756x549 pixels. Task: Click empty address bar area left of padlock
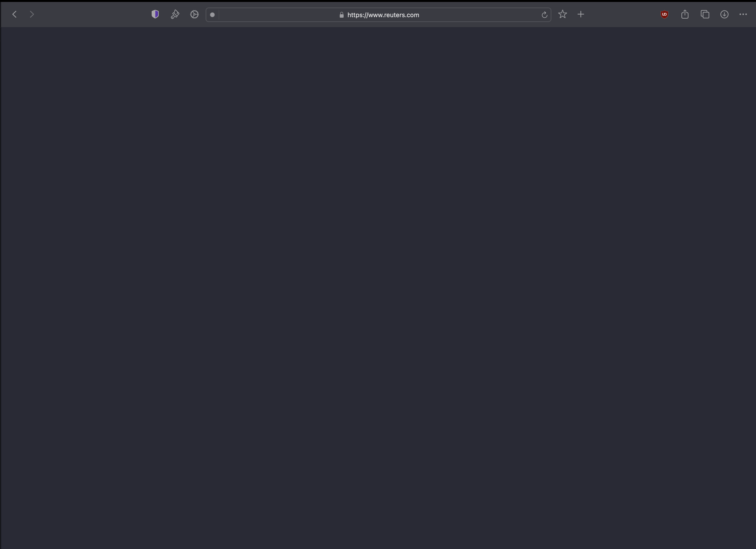tap(277, 15)
